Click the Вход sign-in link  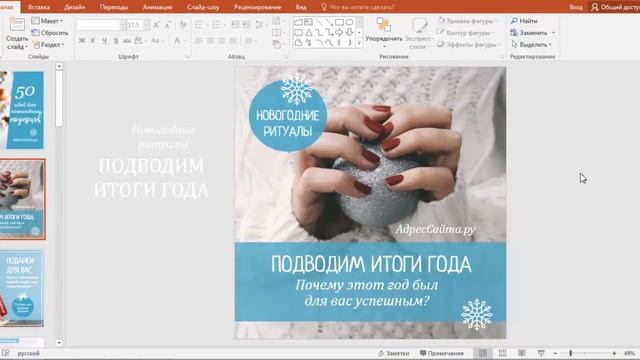(576, 7)
